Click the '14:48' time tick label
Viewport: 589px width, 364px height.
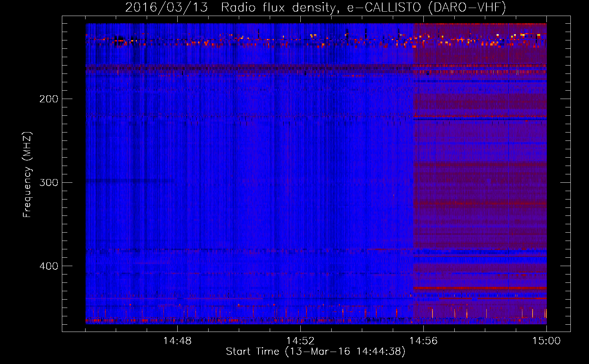tap(177, 341)
